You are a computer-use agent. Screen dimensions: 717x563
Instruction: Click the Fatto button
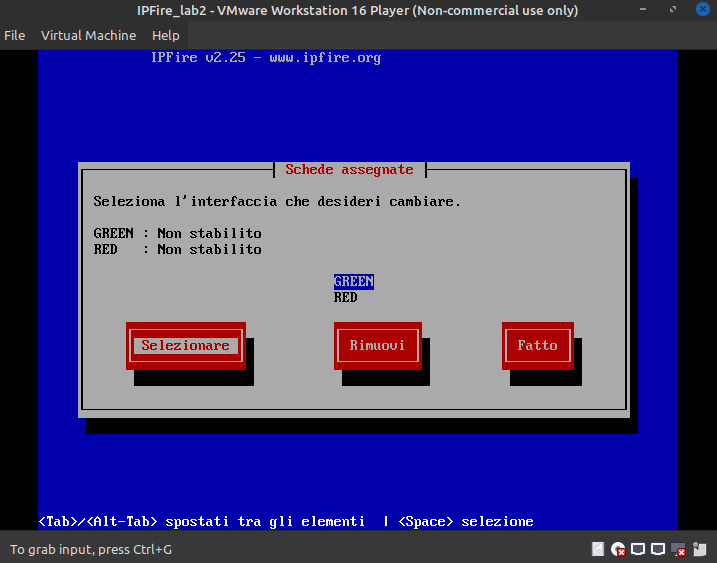(538, 345)
